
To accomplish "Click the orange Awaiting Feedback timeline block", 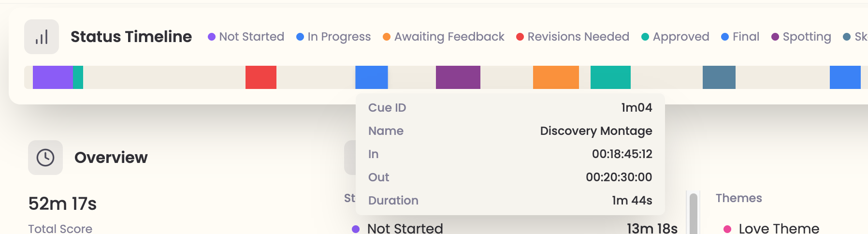I will (556, 77).
